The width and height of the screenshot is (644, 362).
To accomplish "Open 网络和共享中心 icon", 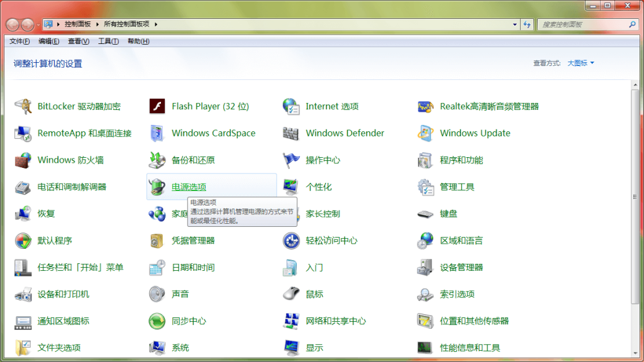I will 291,321.
